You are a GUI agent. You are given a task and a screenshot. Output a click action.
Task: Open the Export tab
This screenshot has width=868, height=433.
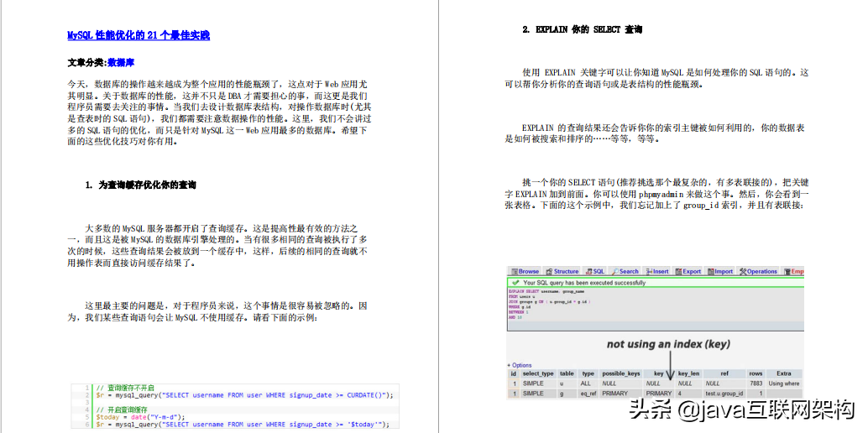coord(688,271)
